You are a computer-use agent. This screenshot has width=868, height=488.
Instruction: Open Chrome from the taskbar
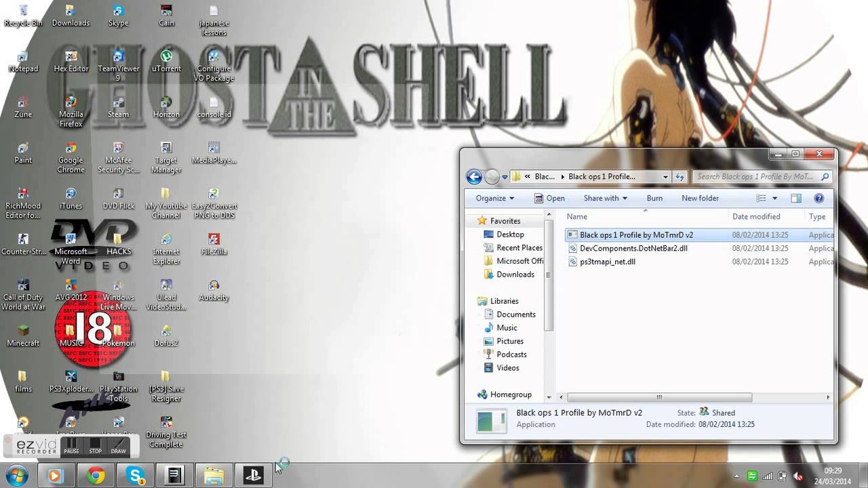pyautogui.click(x=96, y=476)
